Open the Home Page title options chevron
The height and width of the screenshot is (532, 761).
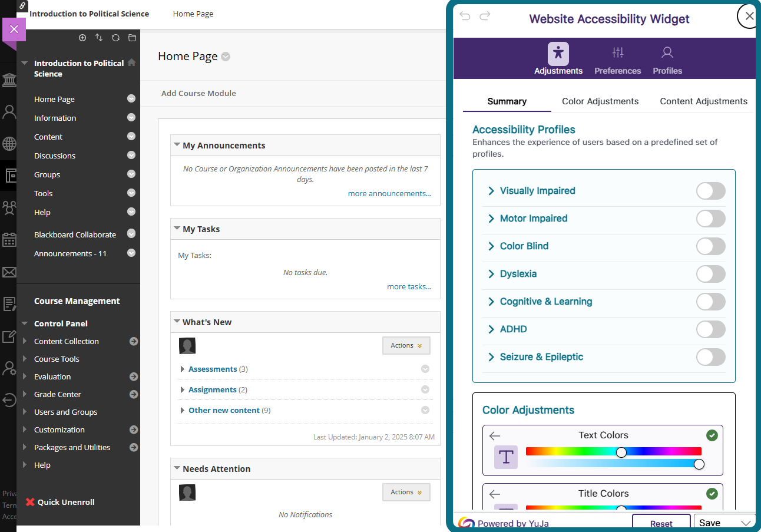click(x=226, y=57)
